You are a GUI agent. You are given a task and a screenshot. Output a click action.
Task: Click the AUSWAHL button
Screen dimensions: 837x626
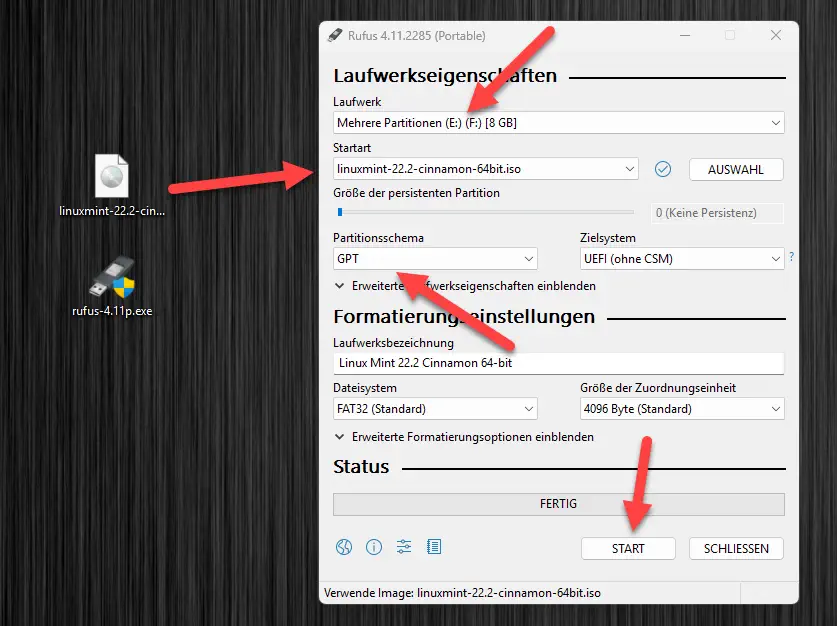[x=735, y=170]
